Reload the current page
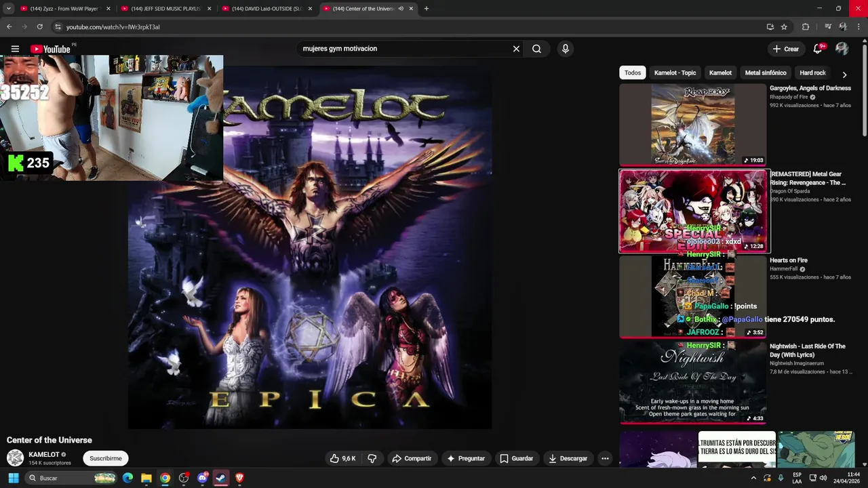Viewport: 868px width, 488px height. [x=39, y=26]
